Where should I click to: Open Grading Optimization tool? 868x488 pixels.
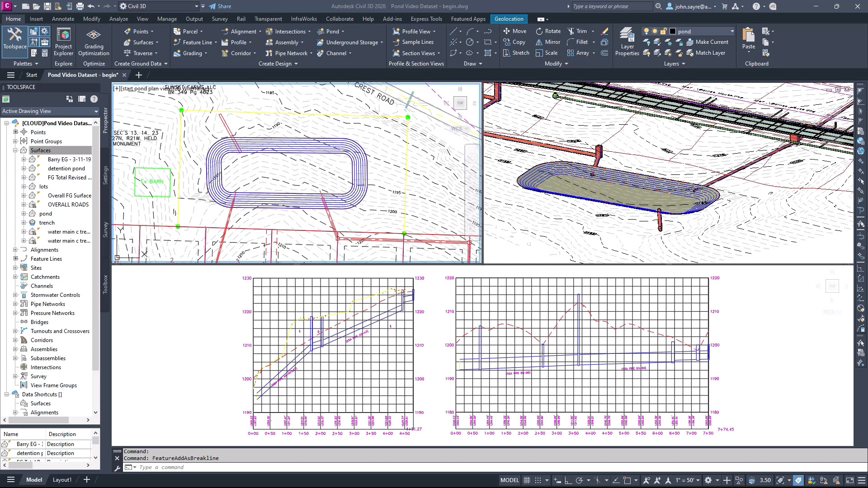coord(94,42)
